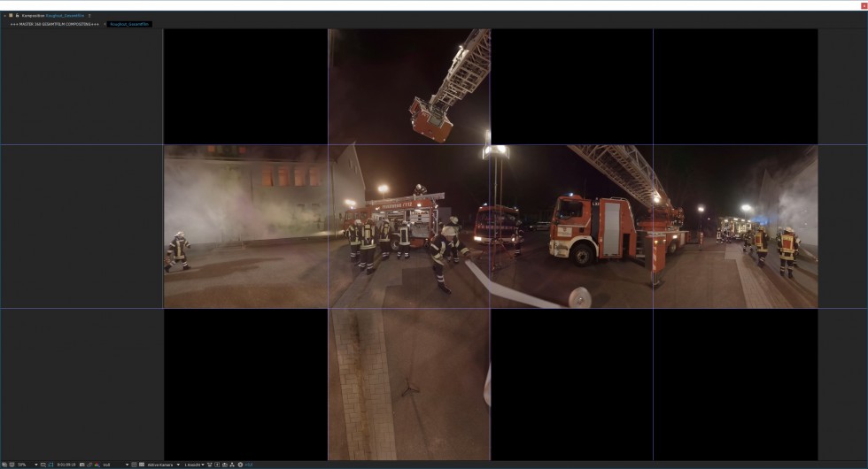Click the reset exposure icon
The width and height of the screenshot is (868, 469).
point(240,465)
